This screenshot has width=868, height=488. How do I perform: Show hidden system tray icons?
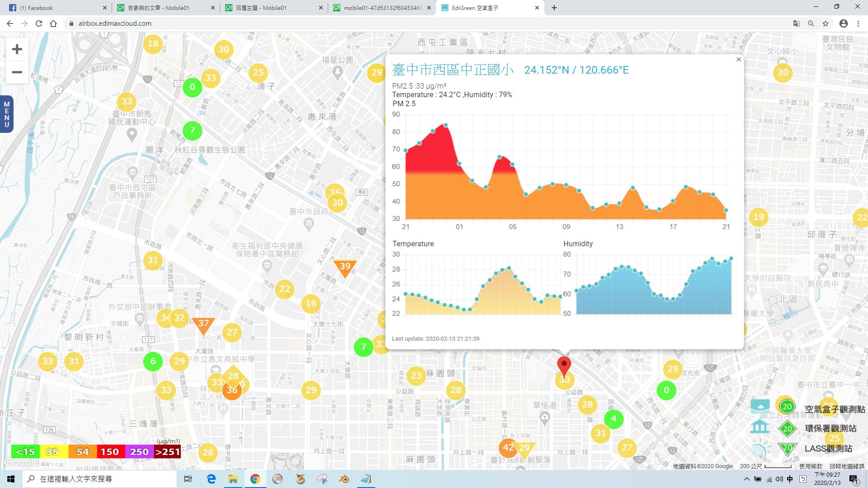[x=746, y=479]
